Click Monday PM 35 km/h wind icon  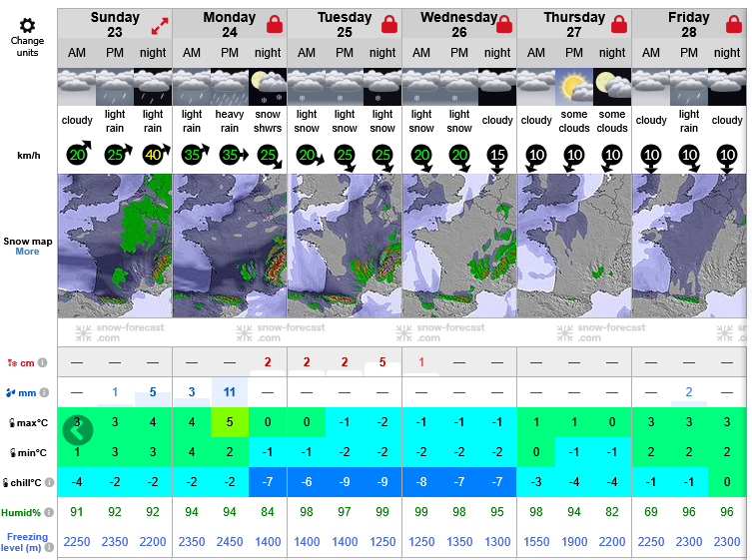click(x=234, y=155)
